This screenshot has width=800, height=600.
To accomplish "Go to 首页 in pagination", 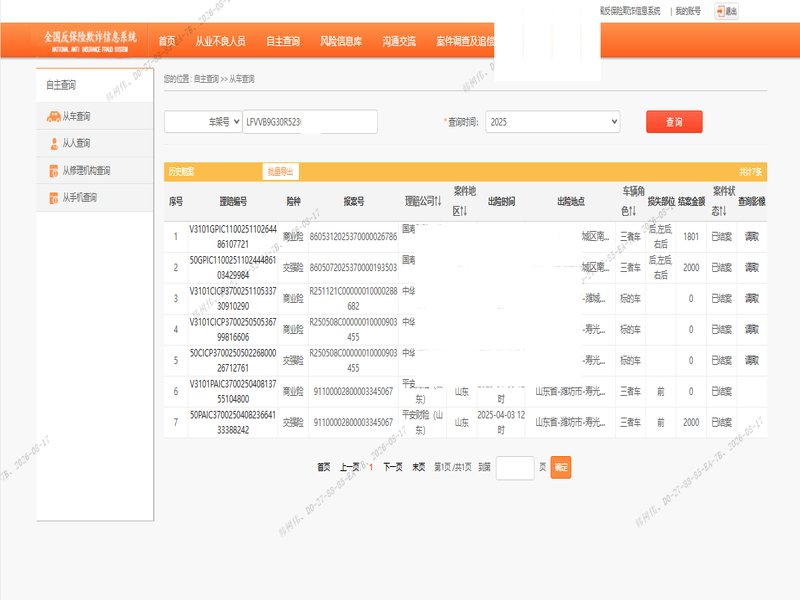I will (323, 467).
